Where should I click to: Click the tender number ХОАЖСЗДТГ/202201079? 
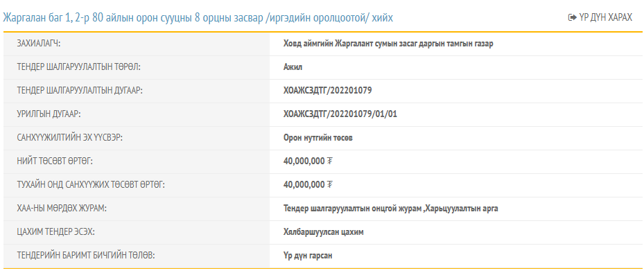click(327, 91)
